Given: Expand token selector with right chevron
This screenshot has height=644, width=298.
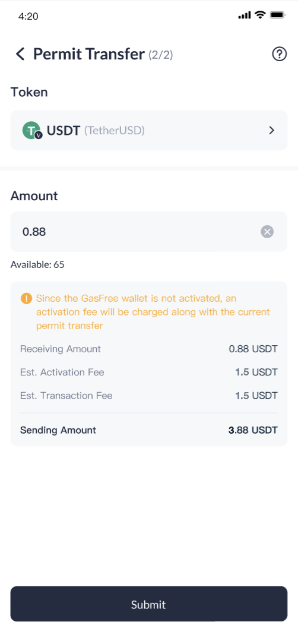Looking at the screenshot, I should pos(271,131).
